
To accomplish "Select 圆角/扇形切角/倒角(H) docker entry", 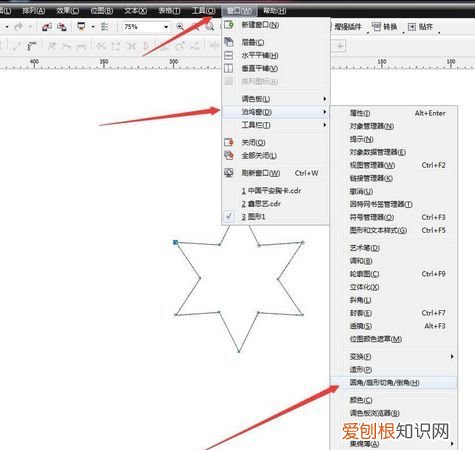I will pos(394,383).
